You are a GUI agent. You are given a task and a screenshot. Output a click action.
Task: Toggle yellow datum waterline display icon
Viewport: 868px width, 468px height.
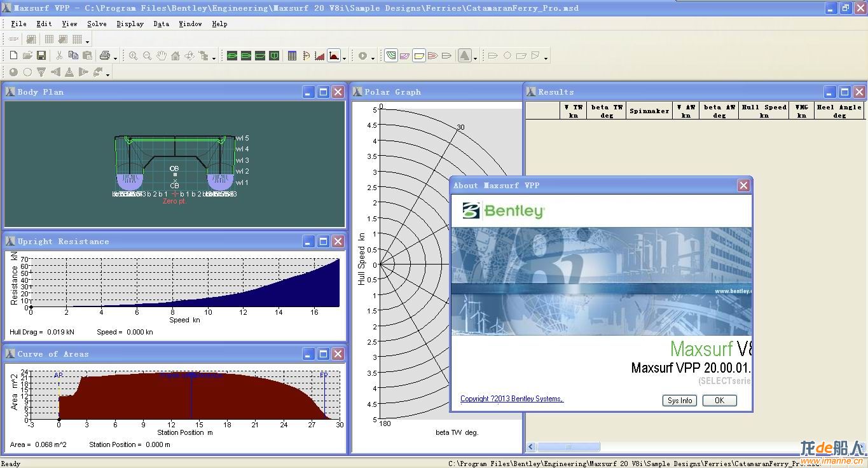click(419, 56)
